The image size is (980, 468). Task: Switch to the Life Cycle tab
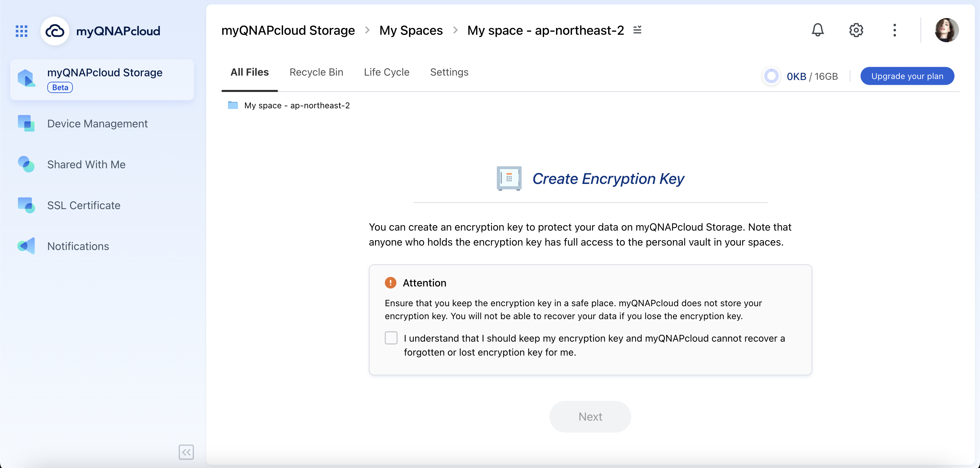387,72
